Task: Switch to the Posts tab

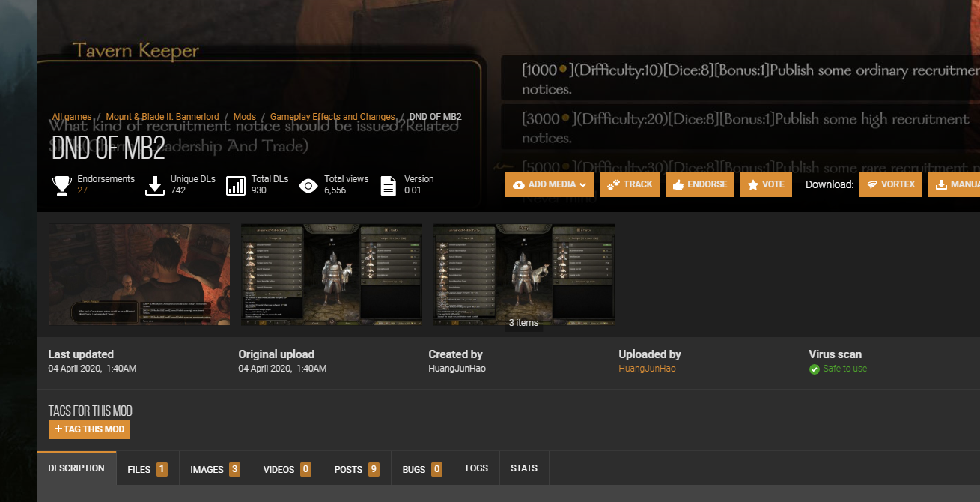Action: tap(357, 469)
